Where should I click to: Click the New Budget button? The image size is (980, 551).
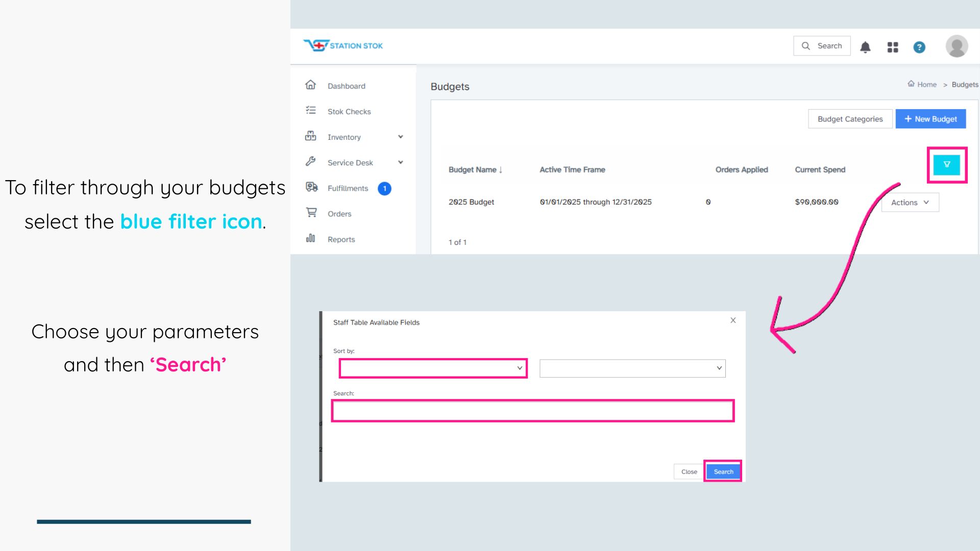click(930, 119)
